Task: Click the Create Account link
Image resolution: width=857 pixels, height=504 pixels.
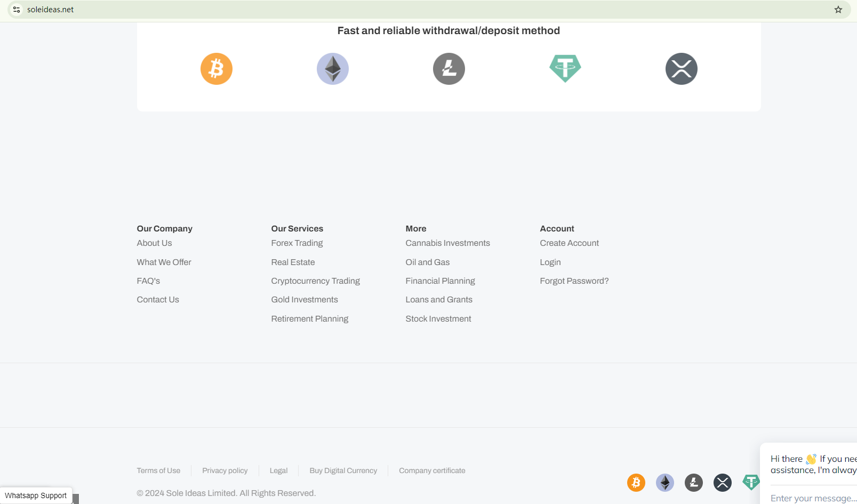Action: tap(570, 243)
